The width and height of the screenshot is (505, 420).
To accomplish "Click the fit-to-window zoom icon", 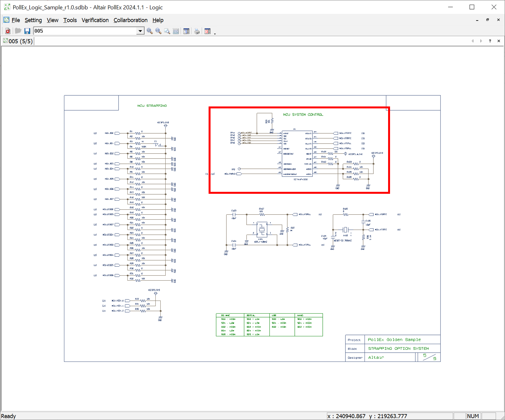I will click(176, 31).
